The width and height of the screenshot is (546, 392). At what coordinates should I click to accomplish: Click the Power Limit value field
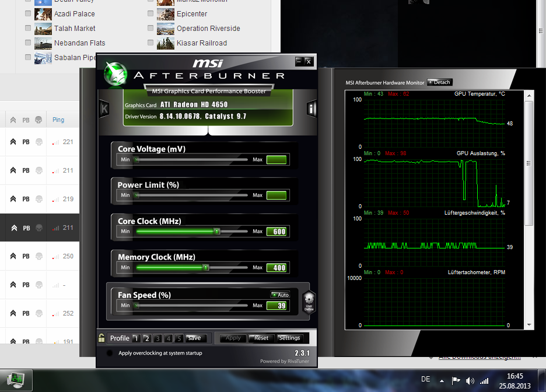point(276,195)
